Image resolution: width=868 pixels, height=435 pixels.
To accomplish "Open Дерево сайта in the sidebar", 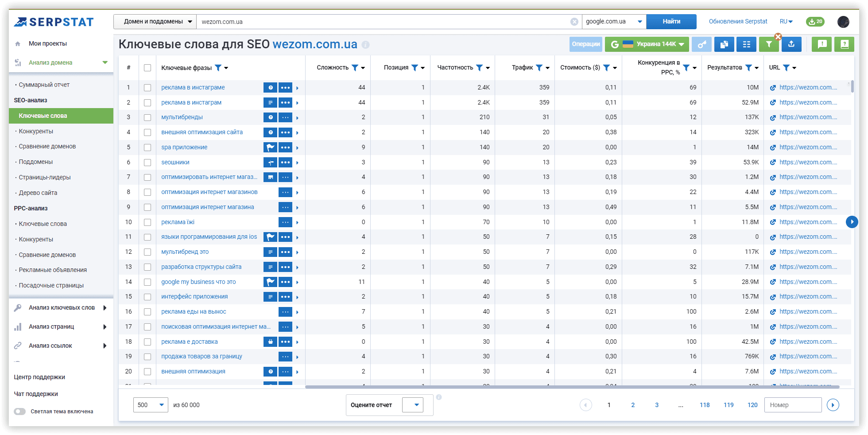I will 38,193.
